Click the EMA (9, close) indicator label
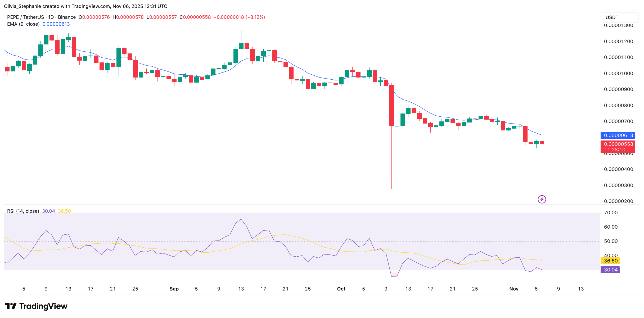The width and height of the screenshot is (644, 318). (23, 24)
